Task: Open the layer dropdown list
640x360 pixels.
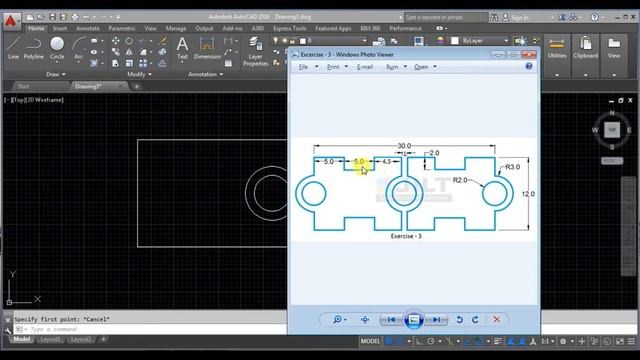Action: point(364,40)
